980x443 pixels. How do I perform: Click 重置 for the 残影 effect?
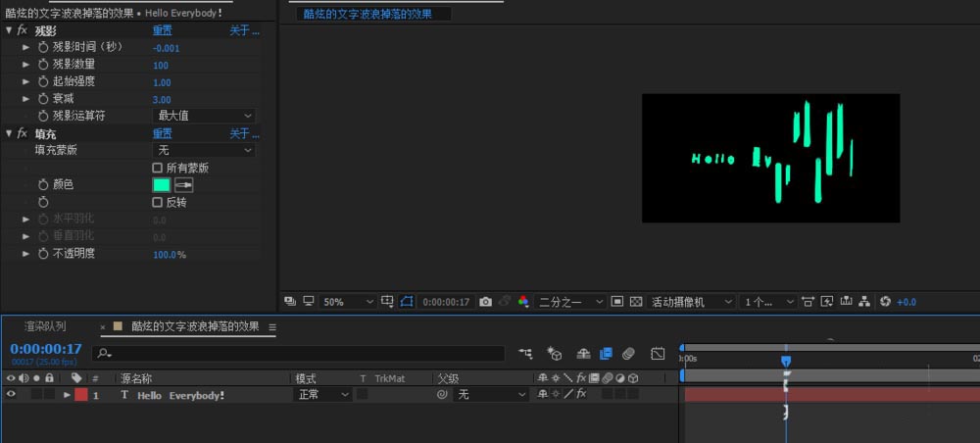point(162,30)
